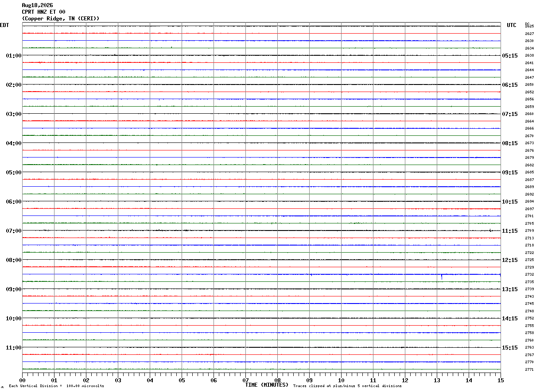Click the blue trace spike near minute 13

[x=442, y=277]
